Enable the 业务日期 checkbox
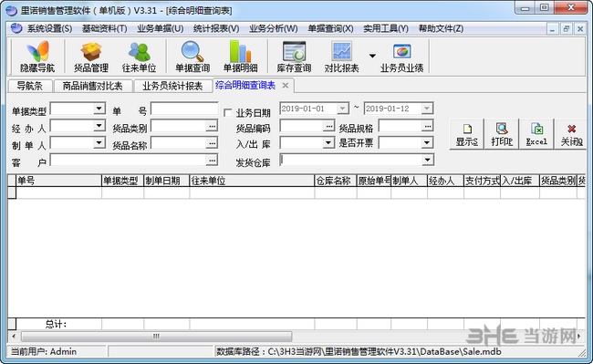The image size is (593, 364). click(x=228, y=112)
